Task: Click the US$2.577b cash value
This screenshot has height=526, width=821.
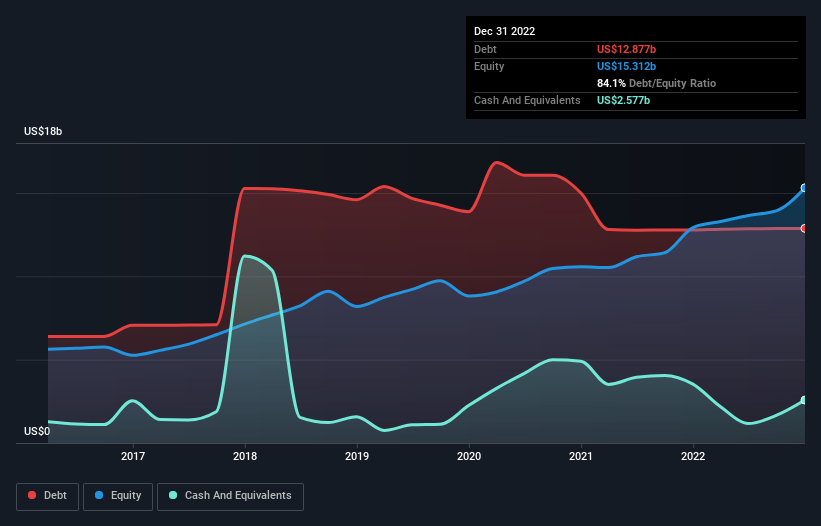Action: 624,100
